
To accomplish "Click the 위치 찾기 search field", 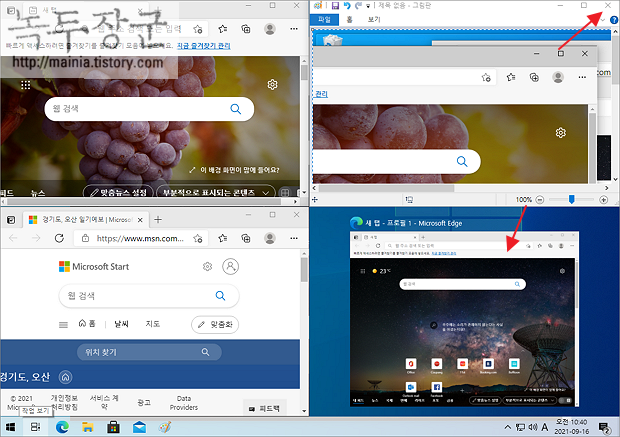I will pyautogui.click(x=149, y=352).
